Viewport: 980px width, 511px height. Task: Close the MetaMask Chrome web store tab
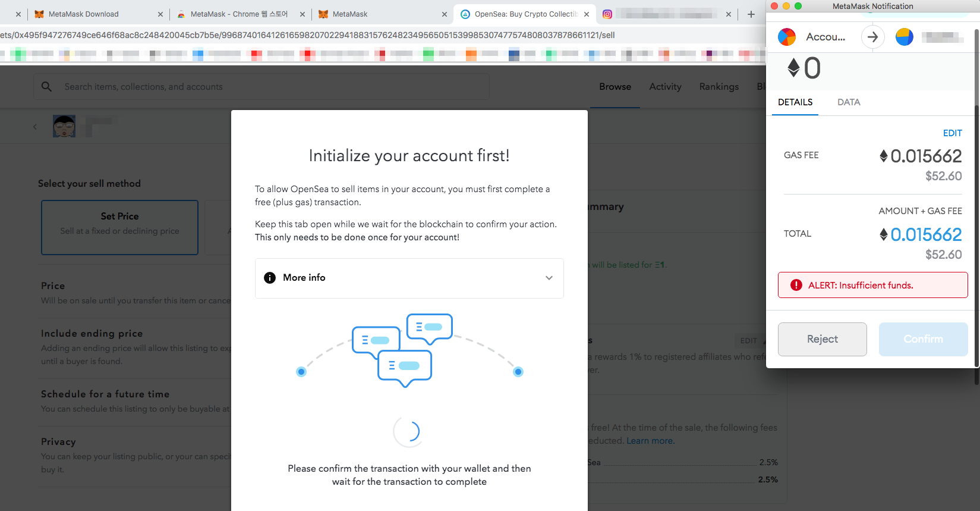302,14
